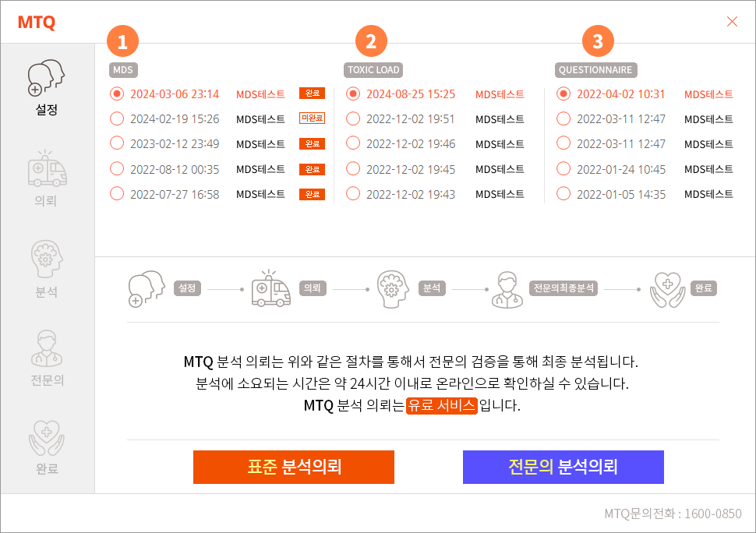Open the 완료 heart-hands icon in sidebar
Viewport: 756px width, 533px height.
[47, 437]
